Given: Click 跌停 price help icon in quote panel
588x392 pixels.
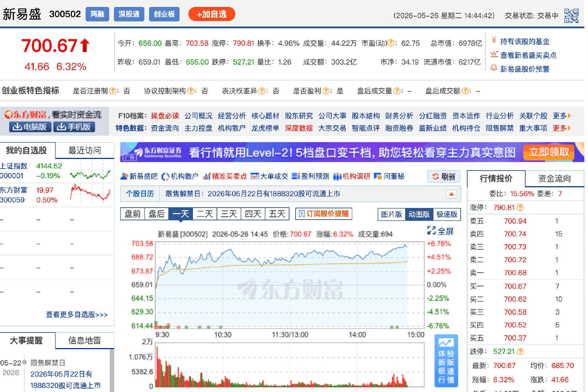Looking at the screenshot, I should coord(521,351).
